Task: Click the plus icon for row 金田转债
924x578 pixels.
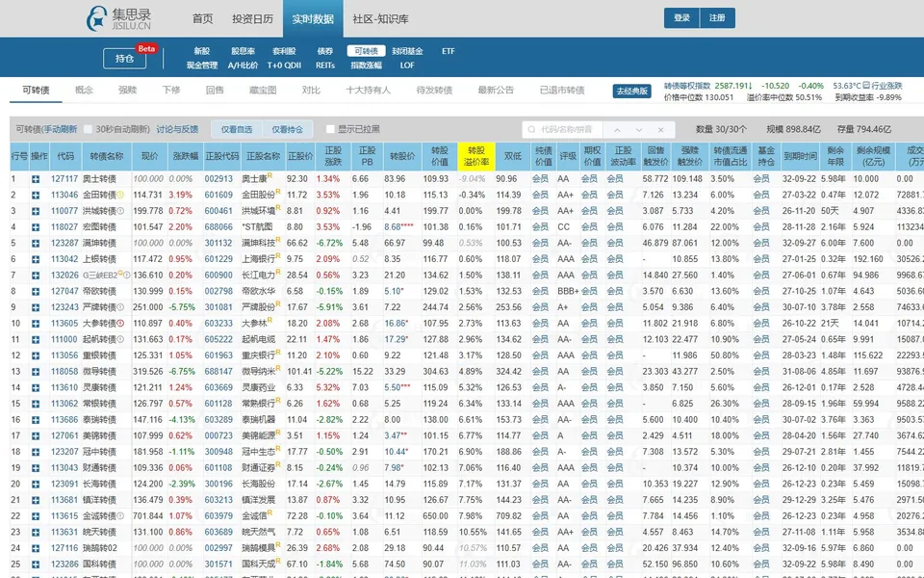Action: (36, 195)
